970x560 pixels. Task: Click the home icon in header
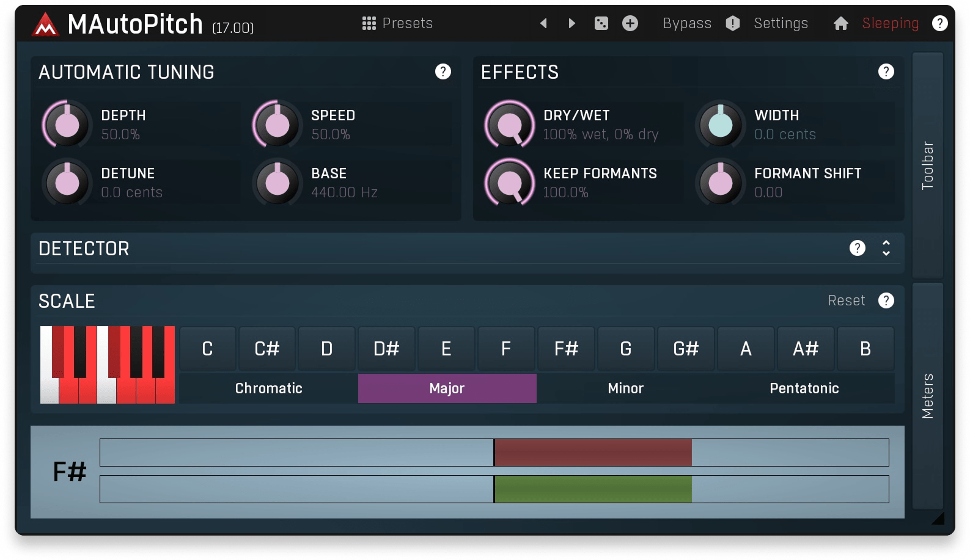(x=840, y=23)
